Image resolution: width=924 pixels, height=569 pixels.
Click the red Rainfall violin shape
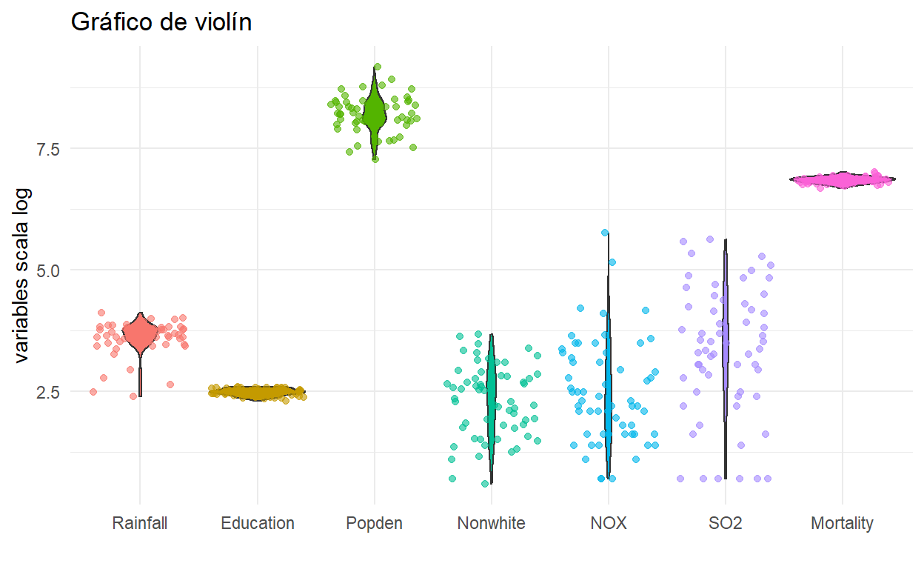coord(140,335)
